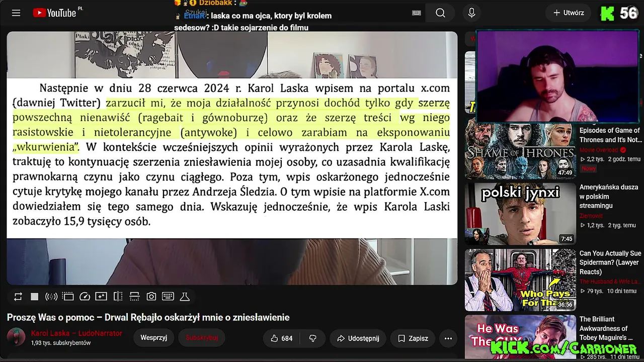Click the stop square icon below the video
Viewport: 644px width, 362px height.
click(34, 297)
